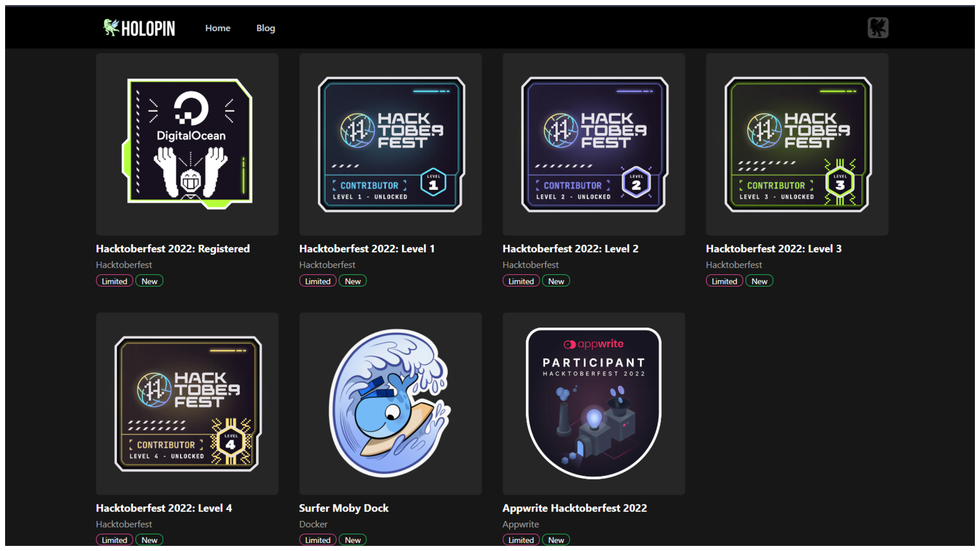Open the Home page link
This screenshot has width=980, height=551.
218,28
